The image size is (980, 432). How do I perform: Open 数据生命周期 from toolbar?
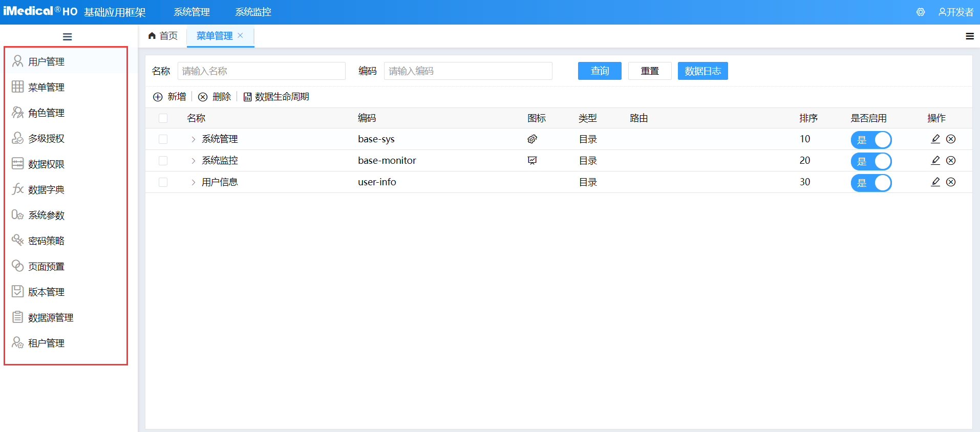pos(276,97)
